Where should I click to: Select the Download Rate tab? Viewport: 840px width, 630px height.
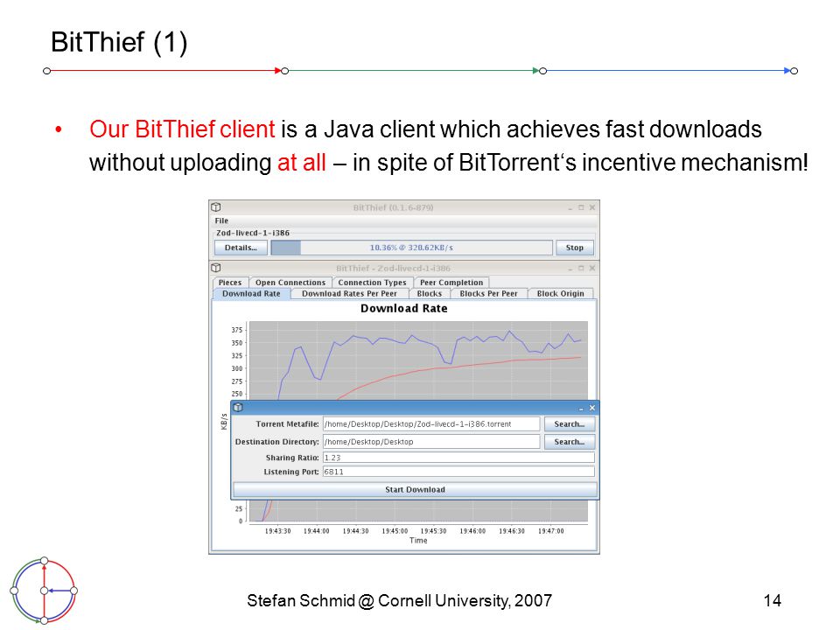[x=251, y=294]
